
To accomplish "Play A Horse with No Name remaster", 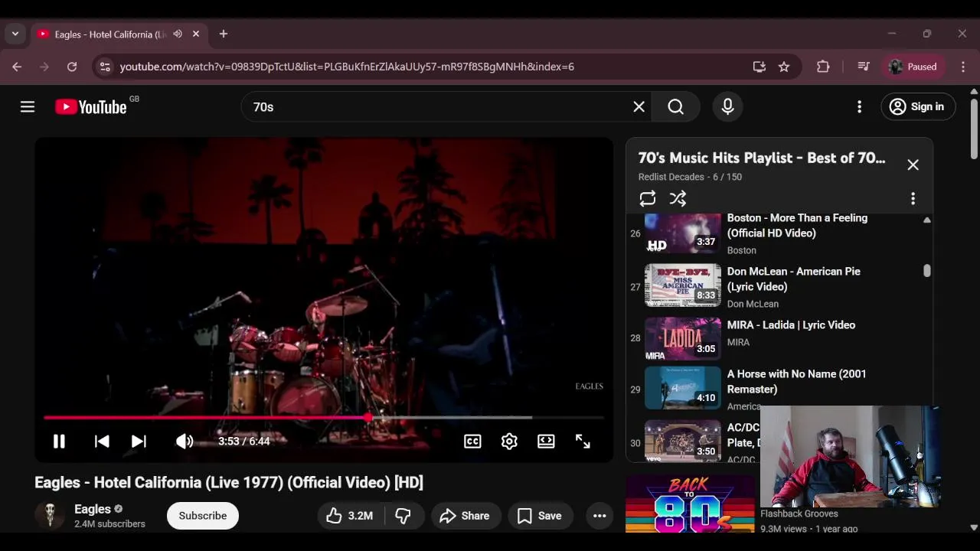I will pyautogui.click(x=796, y=381).
